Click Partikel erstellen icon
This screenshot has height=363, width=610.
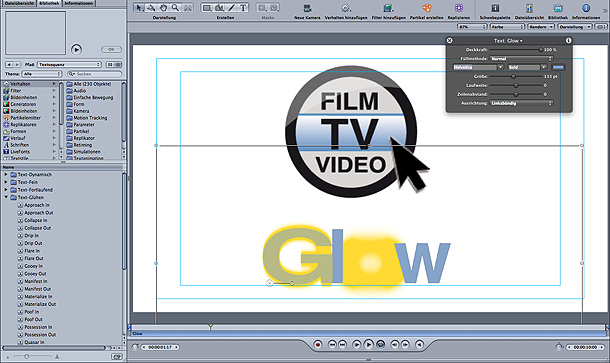(426, 8)
